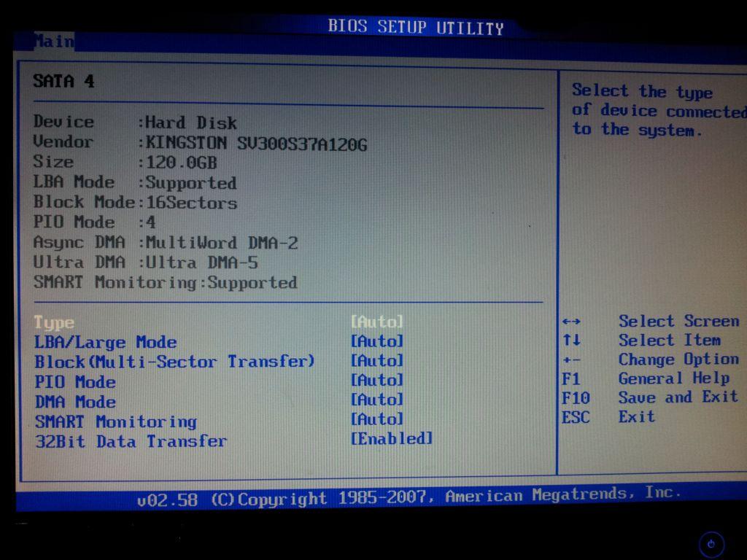Change the LBA/Large Mode [Auto] value
Image resolution: width=747 pixels, height=560 pixels.
(x=377, y=341)
